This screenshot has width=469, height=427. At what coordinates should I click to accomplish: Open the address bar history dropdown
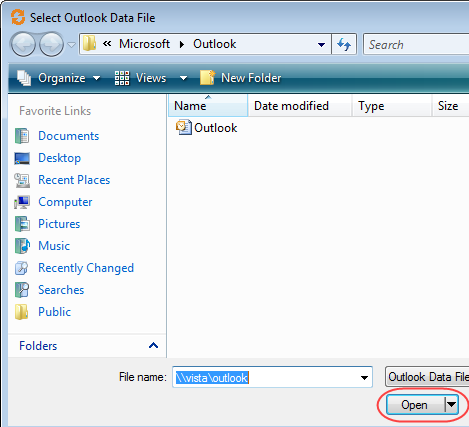tap(321, 44)
